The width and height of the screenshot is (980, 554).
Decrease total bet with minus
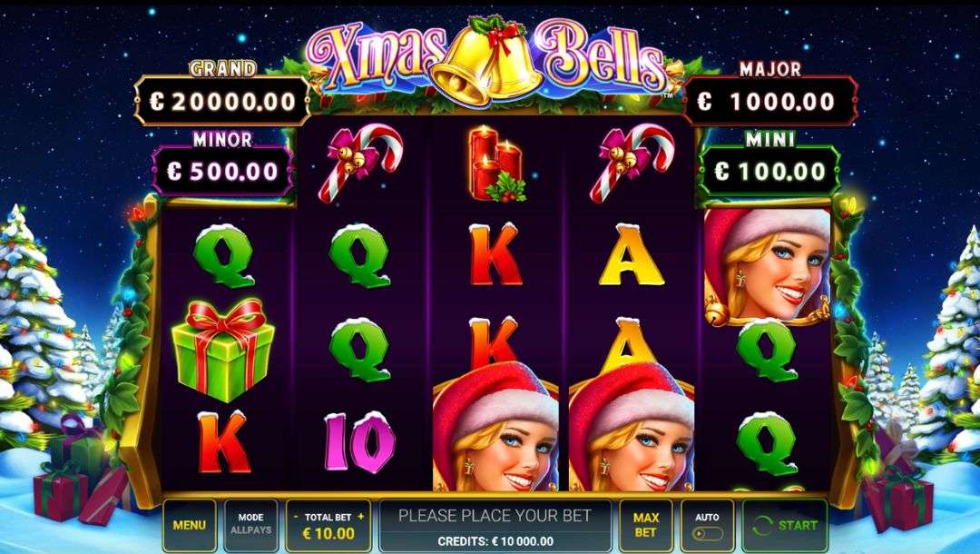pyautogui.click(x=296, y=517)
